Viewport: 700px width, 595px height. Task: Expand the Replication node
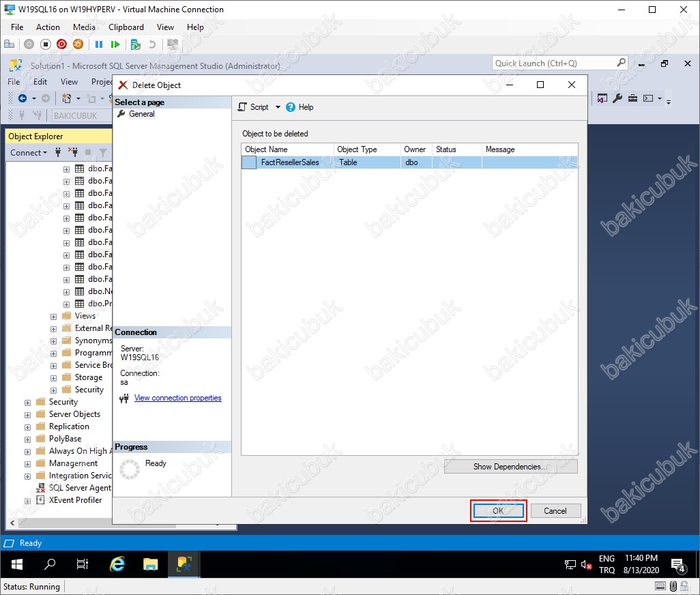coord(28,427)
